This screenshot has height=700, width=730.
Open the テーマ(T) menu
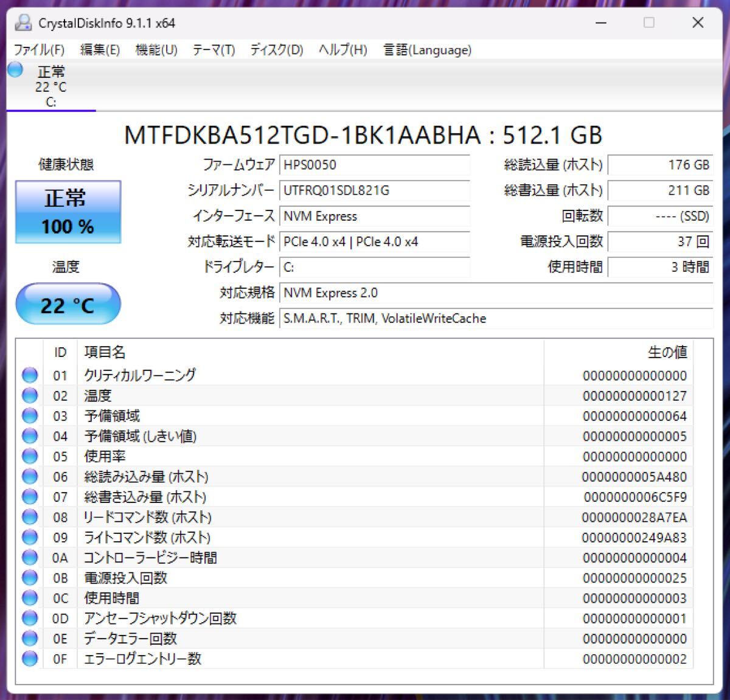pyautogui.click(x=214, y=50)
